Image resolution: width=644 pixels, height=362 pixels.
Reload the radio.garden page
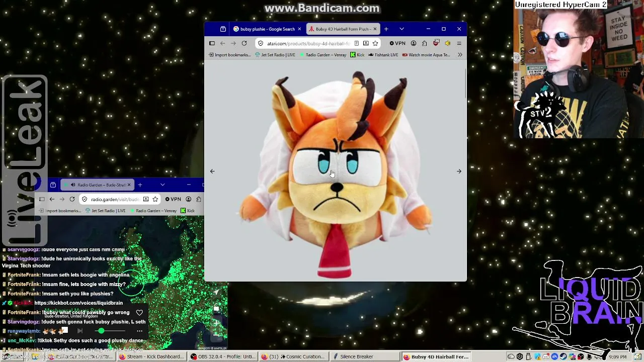72,199
